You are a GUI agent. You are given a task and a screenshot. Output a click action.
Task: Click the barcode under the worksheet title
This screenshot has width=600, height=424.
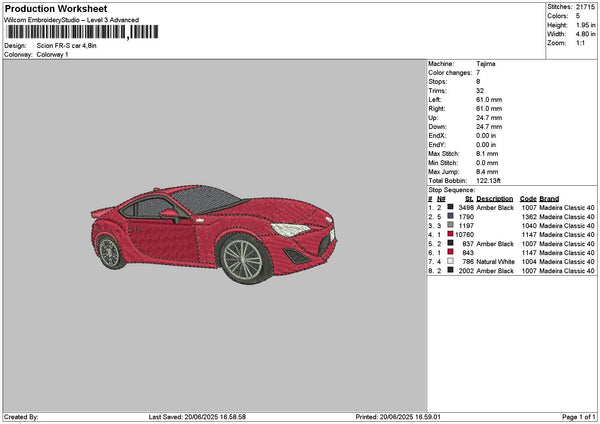pyautogui.click(x=82, y=32)
